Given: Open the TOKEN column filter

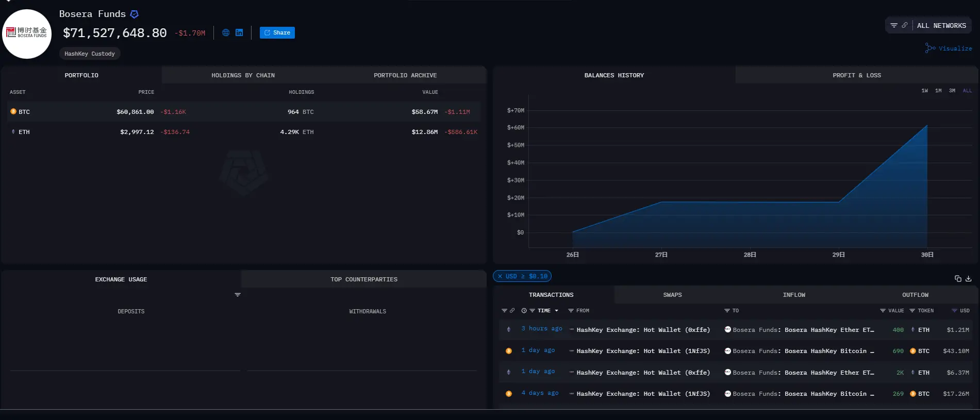Looking at the screenshot, I should 912,311.
